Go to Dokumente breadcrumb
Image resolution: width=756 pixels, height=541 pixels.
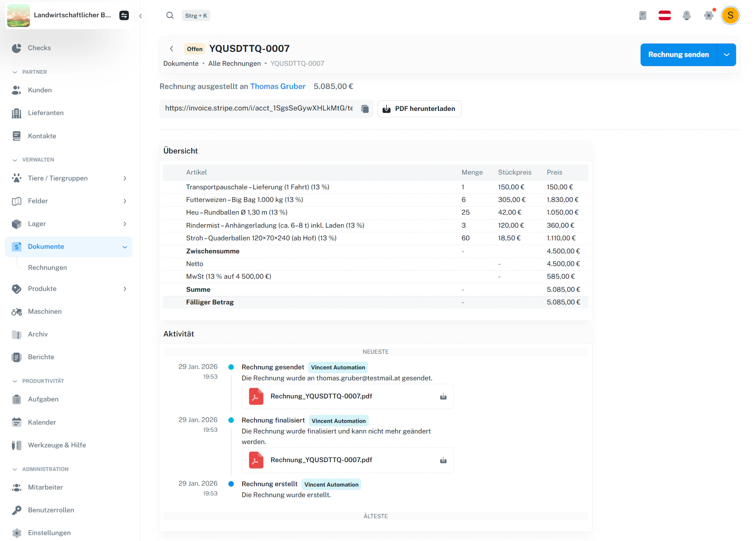point(181,64)
